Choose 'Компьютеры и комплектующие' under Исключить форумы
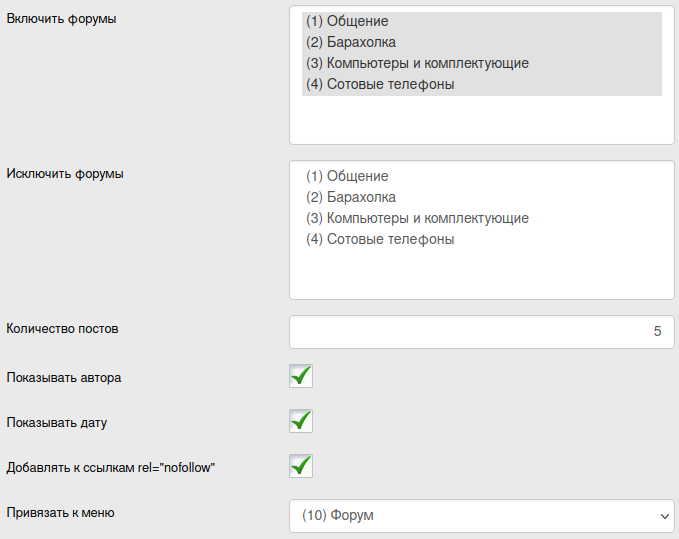 coord(417,218)
